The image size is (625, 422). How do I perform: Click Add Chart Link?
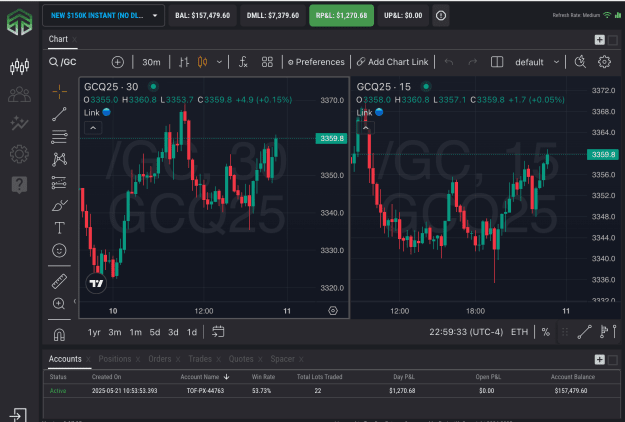[x=393, y=62]
